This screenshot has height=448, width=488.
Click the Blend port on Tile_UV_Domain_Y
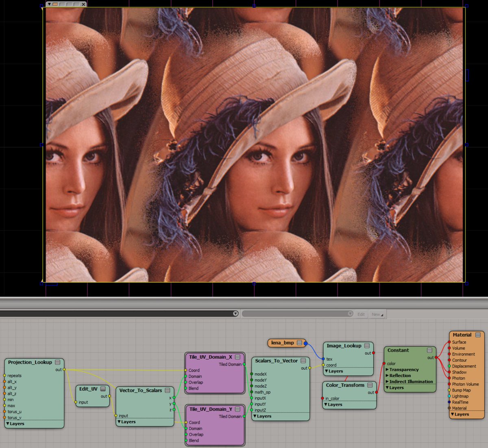click(186, 441)
